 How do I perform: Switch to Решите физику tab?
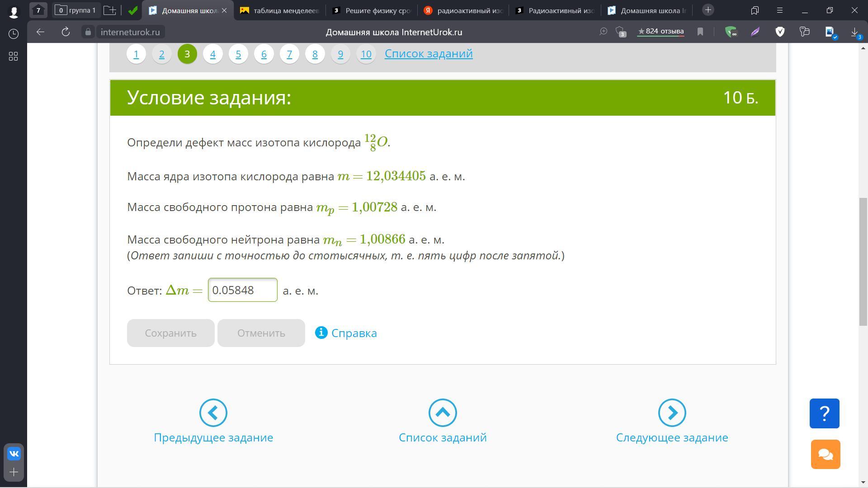(371, 10)
